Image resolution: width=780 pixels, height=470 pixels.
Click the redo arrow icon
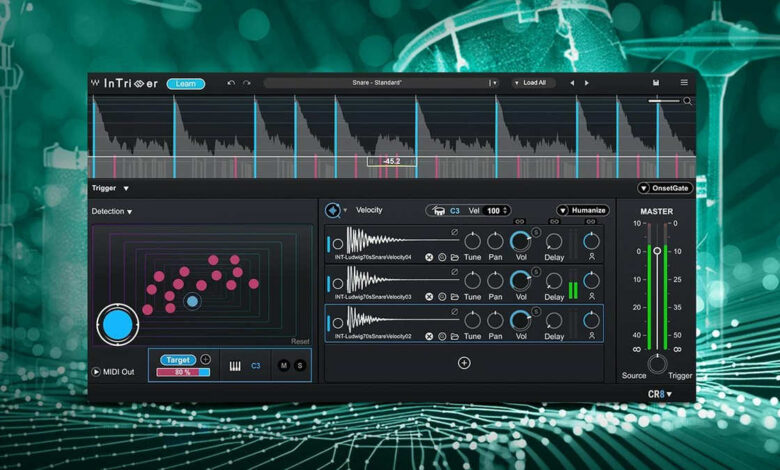point(247,83)
